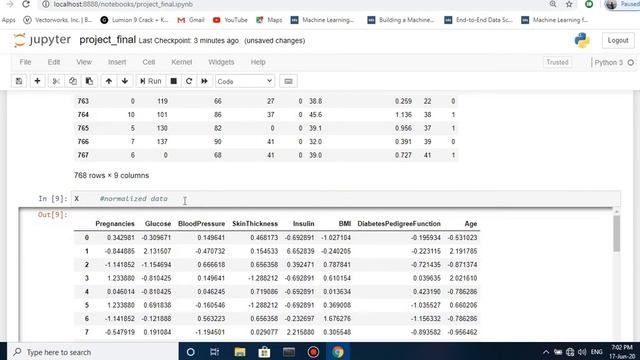Open the Apps bookmarks shortcut
The width and height of the screenshot is (640, 360).
click(x=9, y=20)
